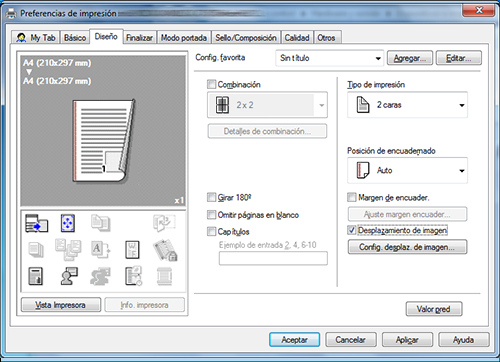The image size is (500, 362).
Task: Close the Preferencias de impresión window
Action: click(x=479, y=10)
